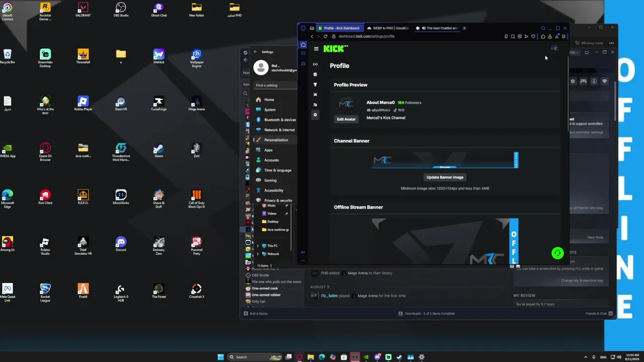This screenshot has width=644, height=362.
Task: Click Add a Game in Steam
Action: tap(256, 313)
